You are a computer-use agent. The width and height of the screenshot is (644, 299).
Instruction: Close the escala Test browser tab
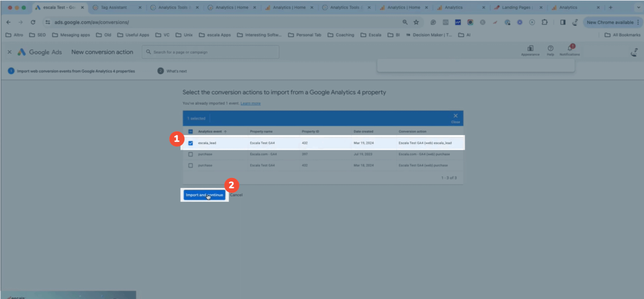(82, 7)
